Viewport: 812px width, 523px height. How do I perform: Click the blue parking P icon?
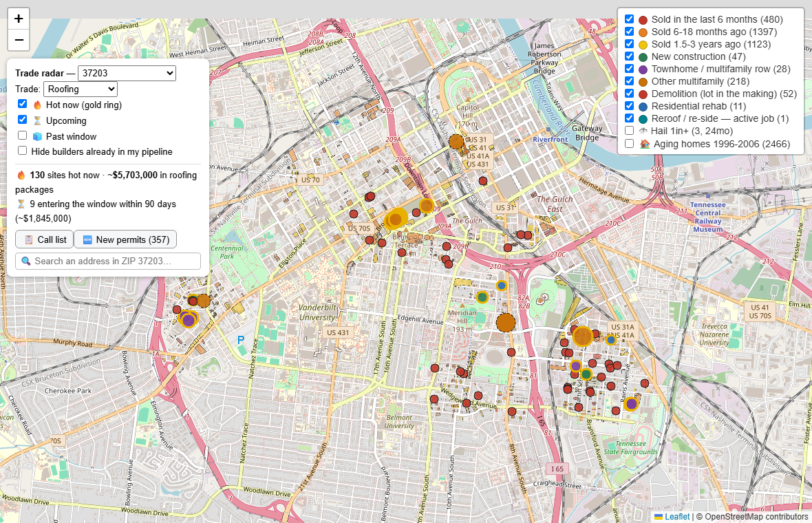[241, 340]
